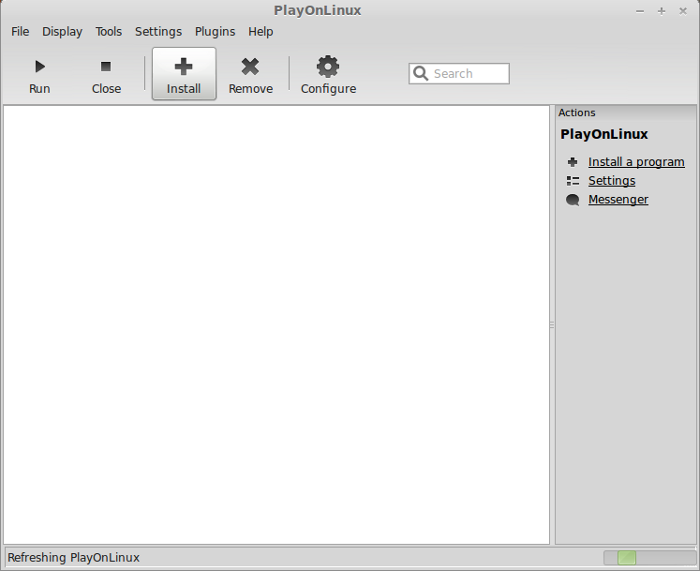This screenshot has height=571, width=700.
Task: Click the pane splitter handle beside the Actions panel
Action: click(x=552, y=325)
